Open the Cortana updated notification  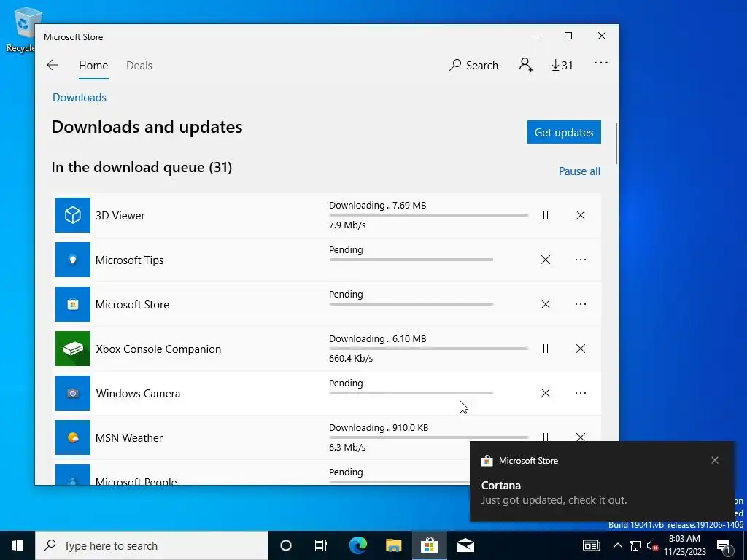(x=602, y=481)
